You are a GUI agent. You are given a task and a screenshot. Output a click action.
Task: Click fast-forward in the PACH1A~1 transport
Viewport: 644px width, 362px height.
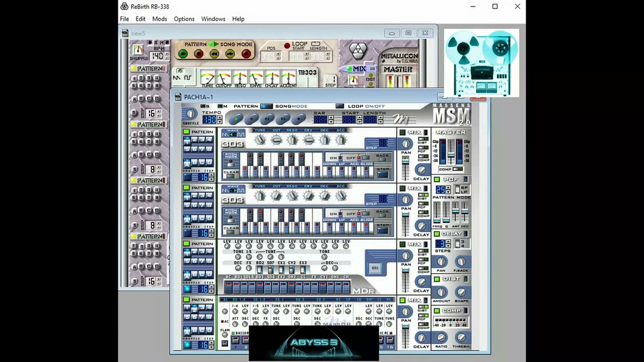(x=284, y=119)
